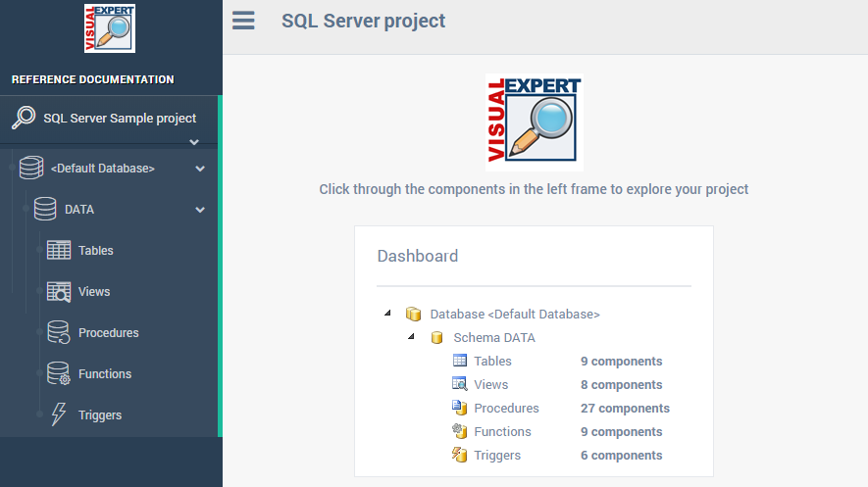Collapse the SQL Server Sample project chevron
The width and height of the screenshot is (868, 487).
point(194,142)
